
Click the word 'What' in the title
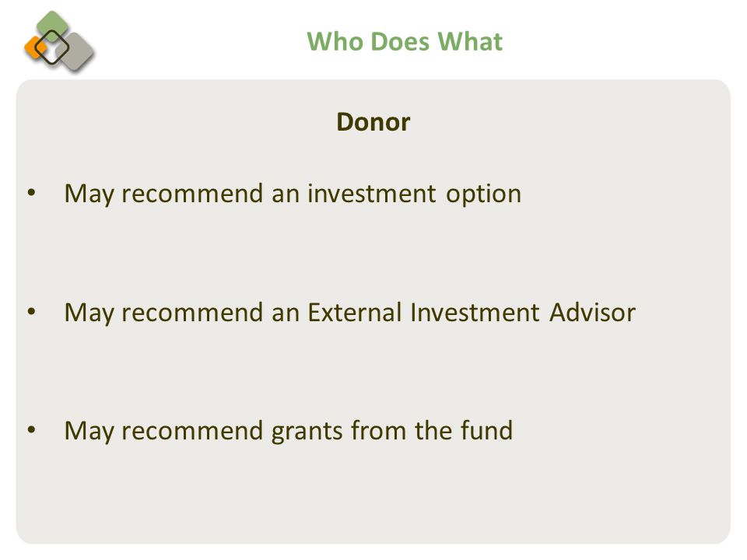[470, 41]
